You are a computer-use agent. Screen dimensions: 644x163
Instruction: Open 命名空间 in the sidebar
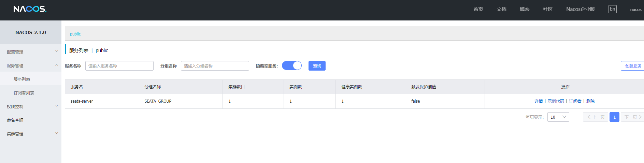point(31,120)
